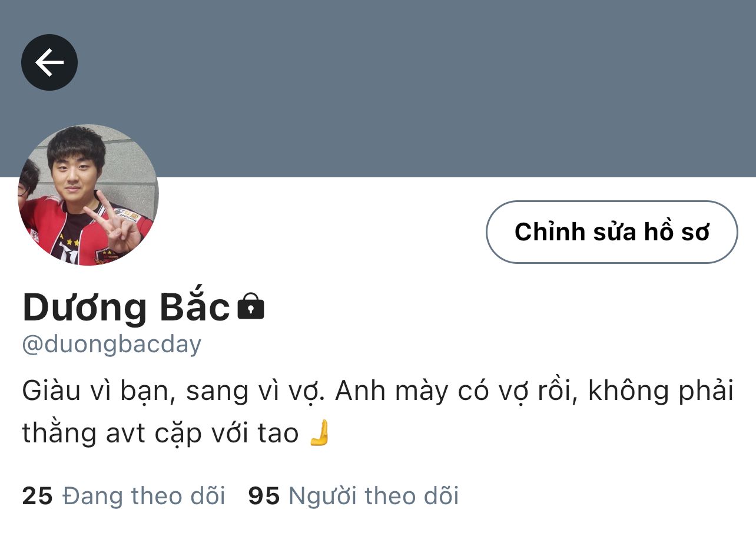This screenshot has width=756, height=559.
Task: Go back using the left arrow icon
Action: pos(49,62)
